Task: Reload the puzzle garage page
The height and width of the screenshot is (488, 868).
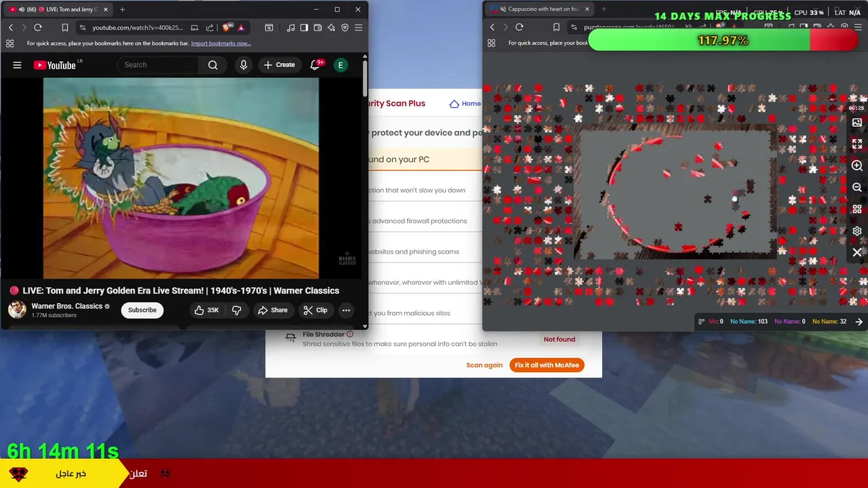Action: [x=519, y=27]
